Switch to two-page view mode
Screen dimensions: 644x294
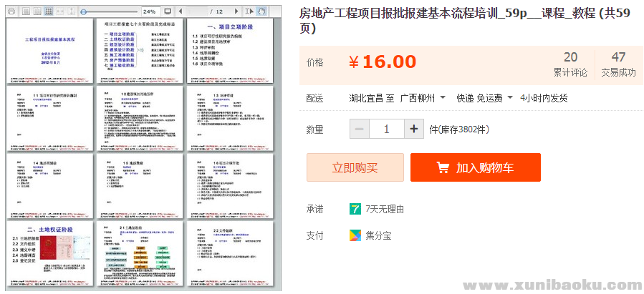37,12
